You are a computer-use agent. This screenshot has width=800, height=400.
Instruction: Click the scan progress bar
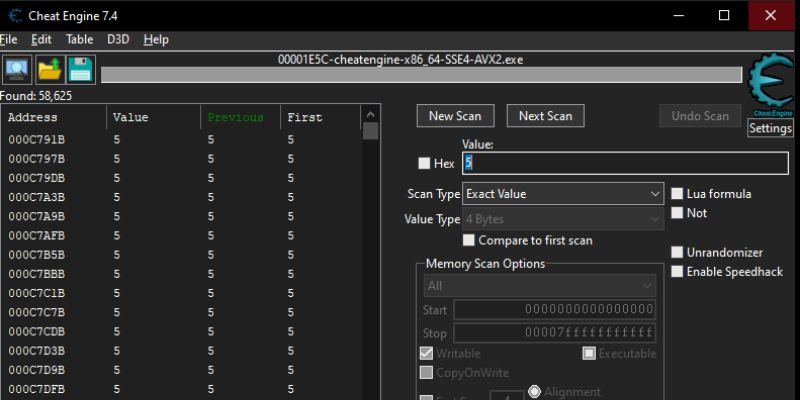(x=421, y=74)
